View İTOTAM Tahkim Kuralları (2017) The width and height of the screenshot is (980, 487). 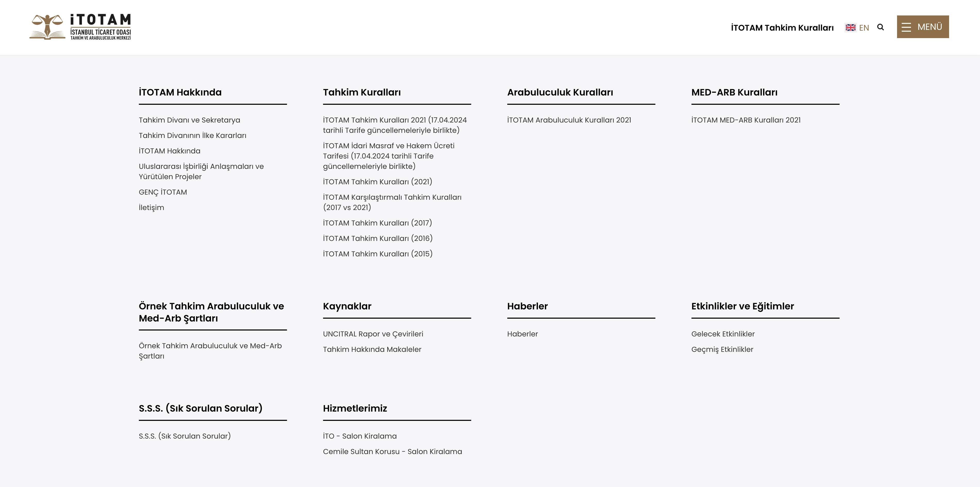point(377,223)
